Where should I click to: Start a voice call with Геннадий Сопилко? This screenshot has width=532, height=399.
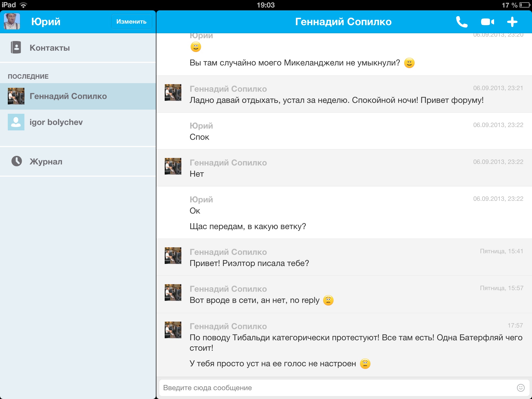coord(462,22)
